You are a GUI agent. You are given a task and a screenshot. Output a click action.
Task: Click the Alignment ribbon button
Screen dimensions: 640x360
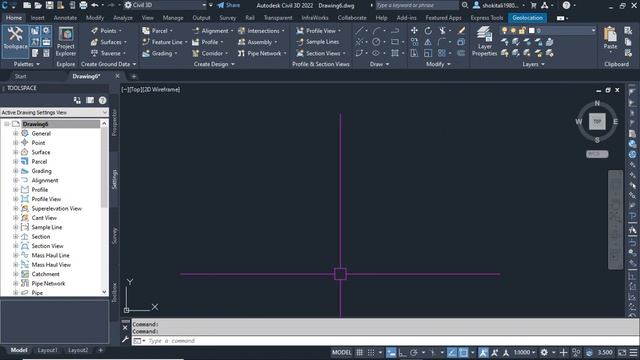click(213, 31)
